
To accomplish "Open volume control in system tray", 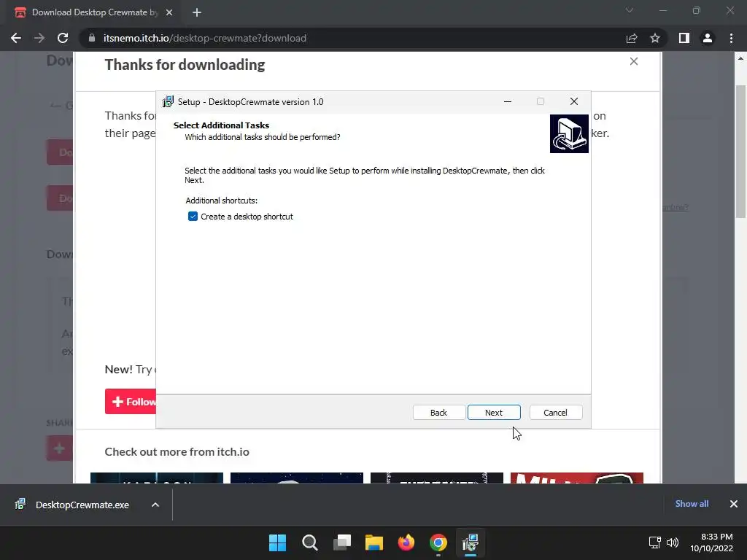I will (673, 542).
